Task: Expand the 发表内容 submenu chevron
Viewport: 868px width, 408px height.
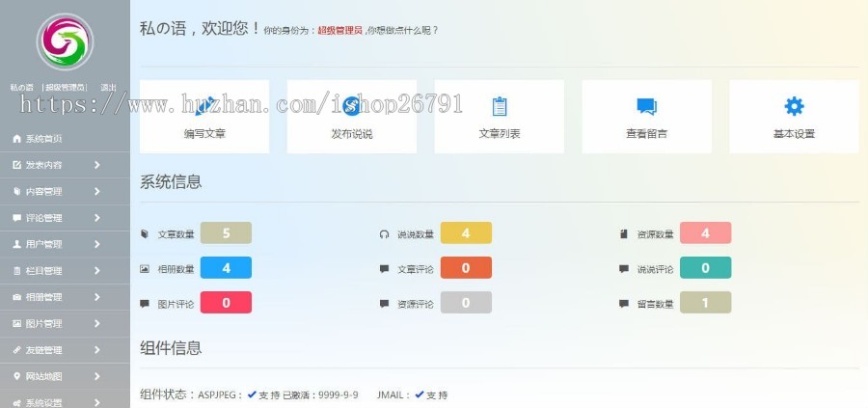Action: tap(96, 165)
